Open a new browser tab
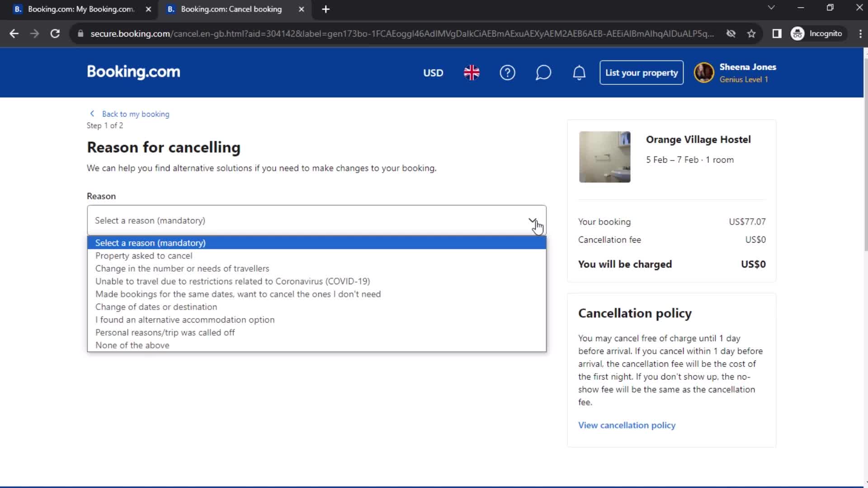Screen dimensions: 868x488 (x=325, y=9)
